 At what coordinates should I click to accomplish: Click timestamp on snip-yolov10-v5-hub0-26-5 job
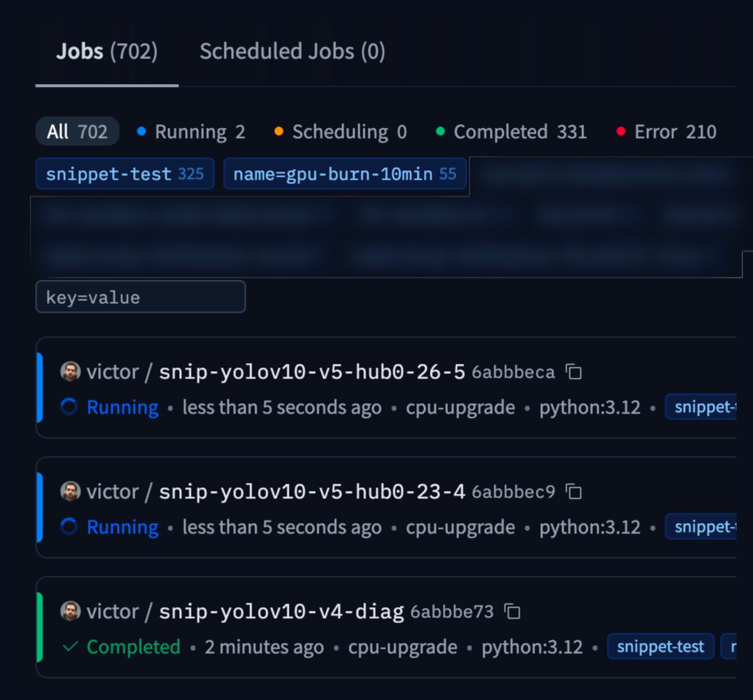tap(282, 408)
